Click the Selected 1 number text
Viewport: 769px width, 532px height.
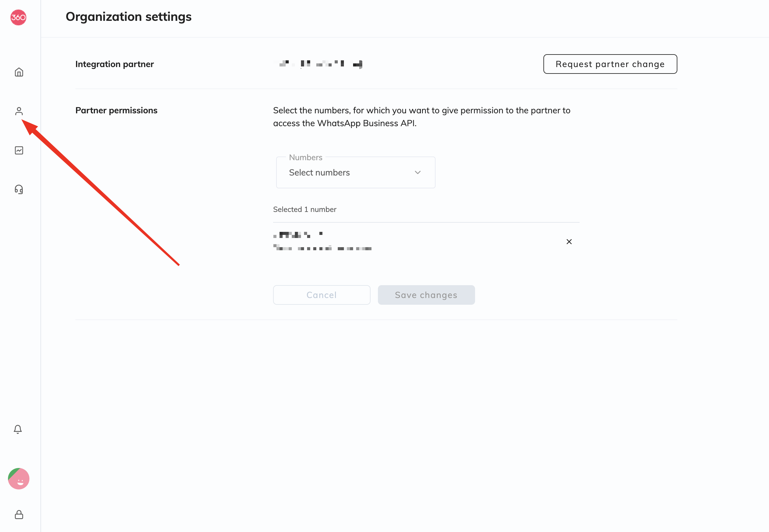pos(304,209)
